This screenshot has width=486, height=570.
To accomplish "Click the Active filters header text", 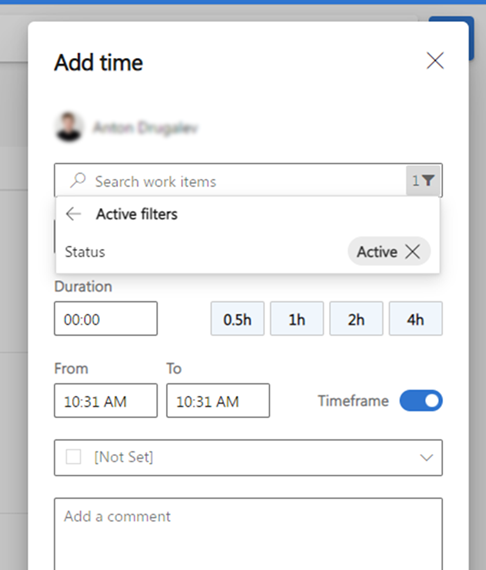I will tap(137, 214).
